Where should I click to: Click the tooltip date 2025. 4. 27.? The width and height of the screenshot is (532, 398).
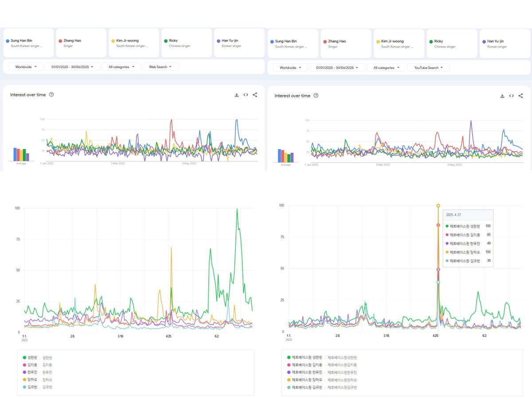point(454,215)
